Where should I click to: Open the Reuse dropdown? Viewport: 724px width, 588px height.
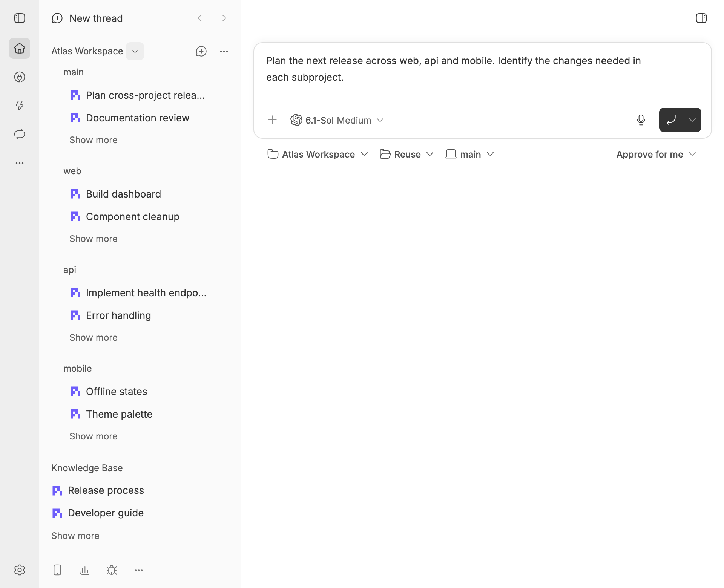tap(407, 154)
